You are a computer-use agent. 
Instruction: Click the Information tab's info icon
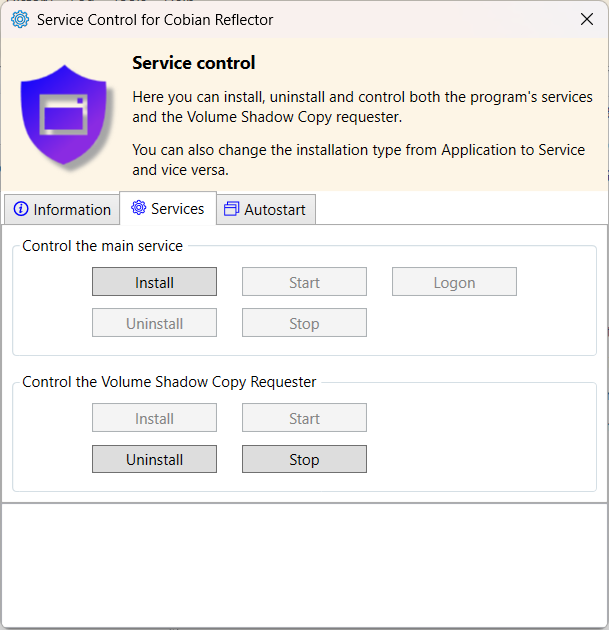point(21,209)
